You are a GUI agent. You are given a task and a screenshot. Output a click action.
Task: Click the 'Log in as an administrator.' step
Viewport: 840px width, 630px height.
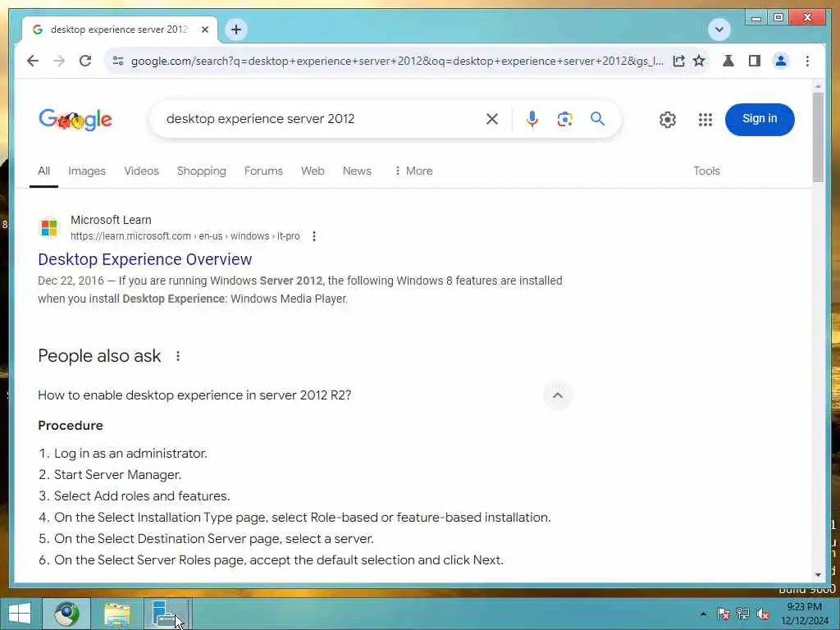[x=130, y=454]
